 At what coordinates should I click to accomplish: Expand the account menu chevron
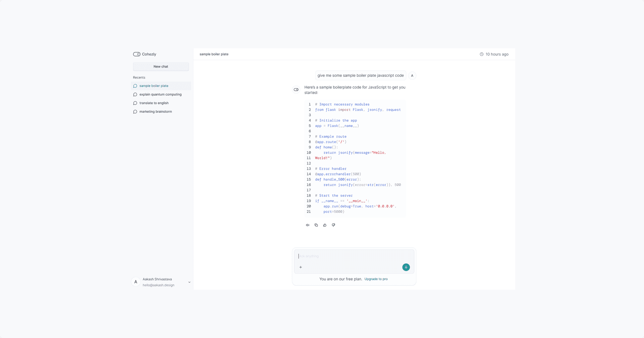(189, 282)
